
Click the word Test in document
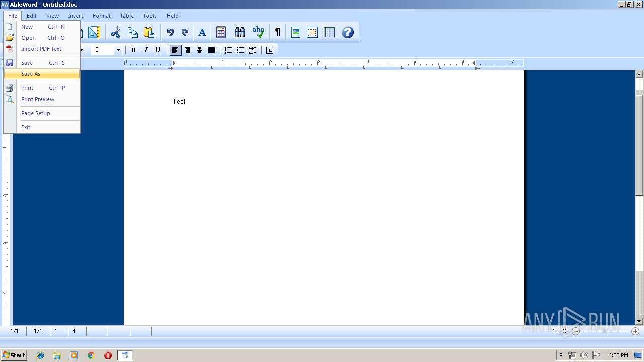[x=179, y=101]
